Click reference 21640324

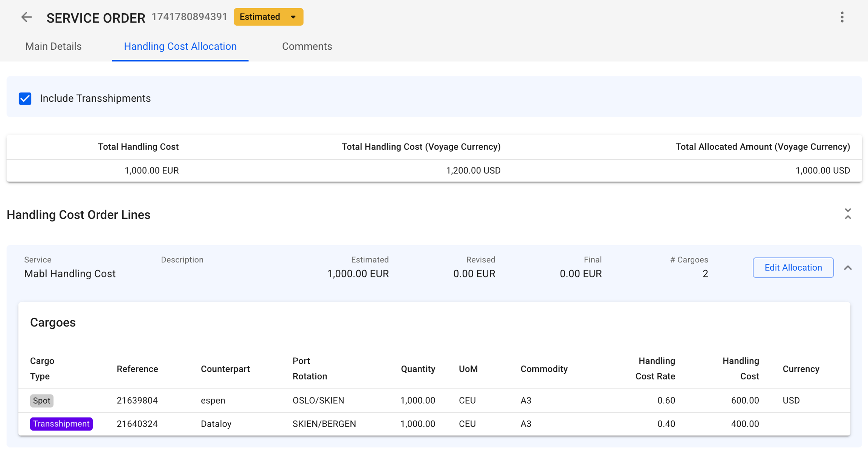[x=137, y=424]
